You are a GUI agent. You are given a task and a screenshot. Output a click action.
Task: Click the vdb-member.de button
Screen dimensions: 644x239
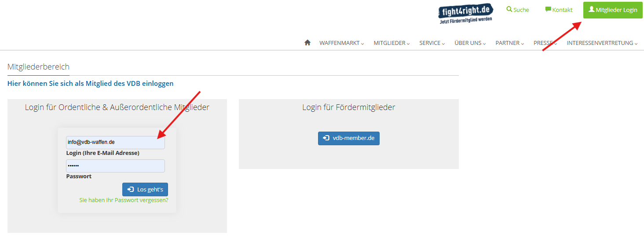[x=348, y=138]
